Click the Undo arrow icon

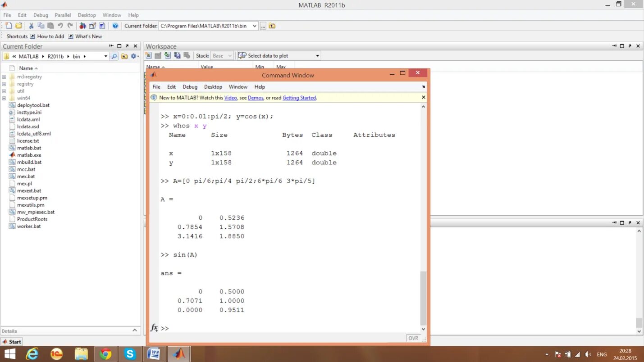coord(60,26)
